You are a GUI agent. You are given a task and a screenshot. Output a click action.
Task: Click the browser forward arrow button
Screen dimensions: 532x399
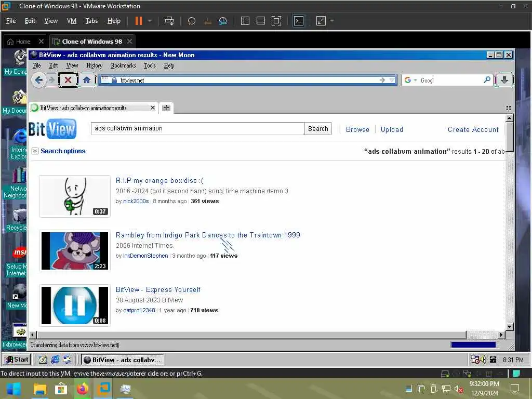point(51,80)
